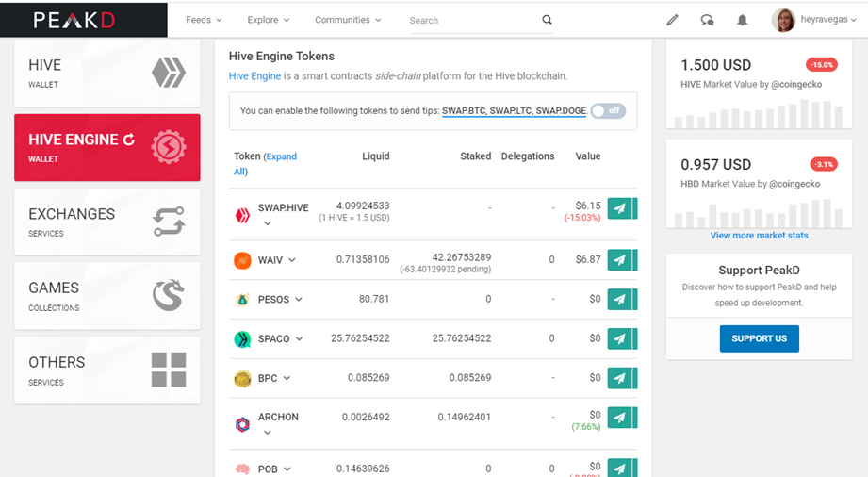The width and height of the screenshot is (868, 477).
Task: Open the heyravegas account dropdown
Action: click(x=828, y=20)
